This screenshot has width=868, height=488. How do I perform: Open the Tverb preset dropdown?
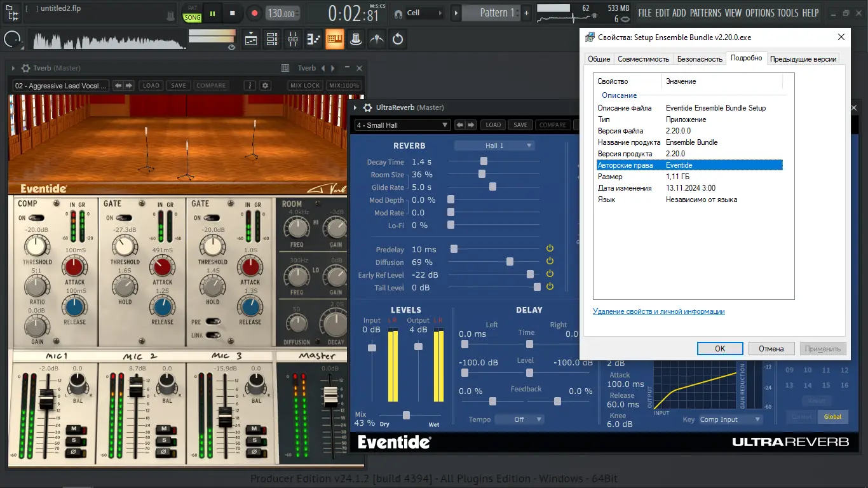tap(61, 86)
